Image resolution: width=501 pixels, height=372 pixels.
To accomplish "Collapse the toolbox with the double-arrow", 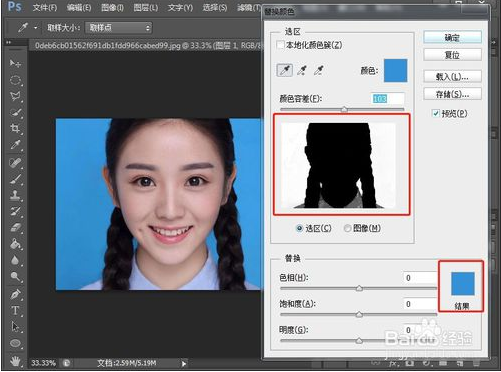I will click(x=8, y=42).
